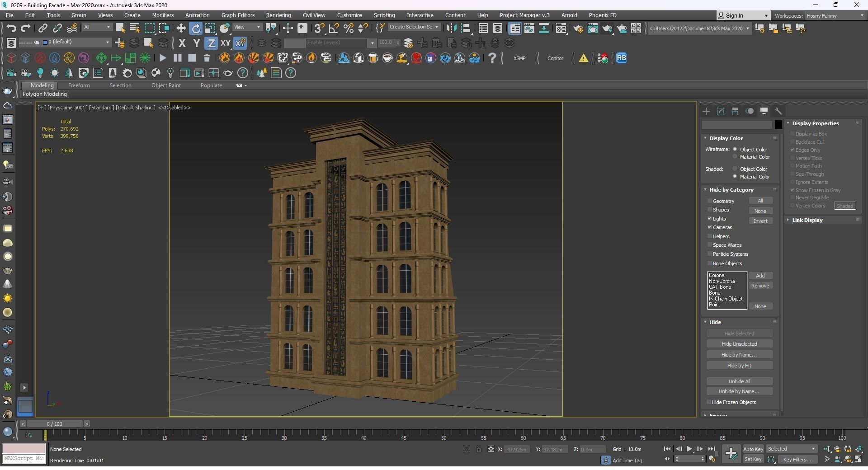The image size is (868, 470).
Task: Open the active layer dropdown
Action: 107,42
